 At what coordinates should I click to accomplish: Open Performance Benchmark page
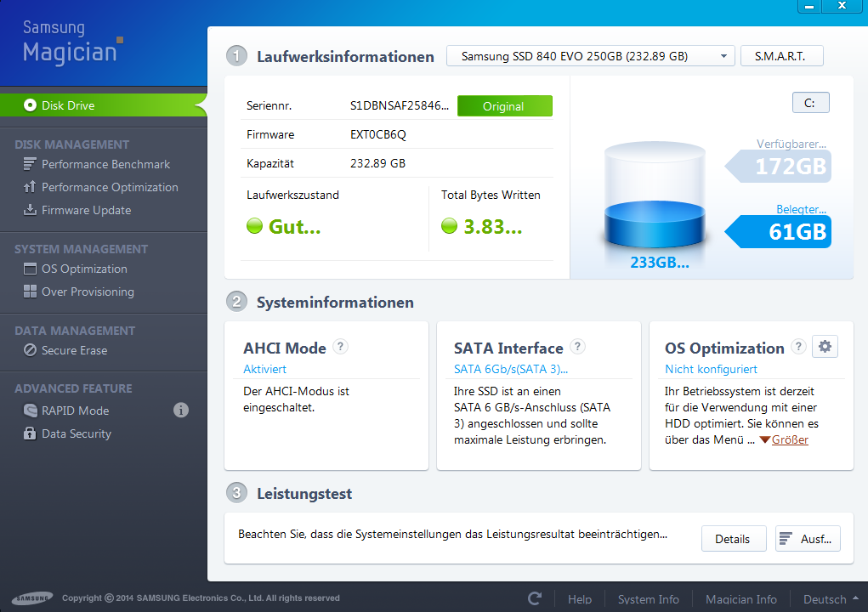105,164
